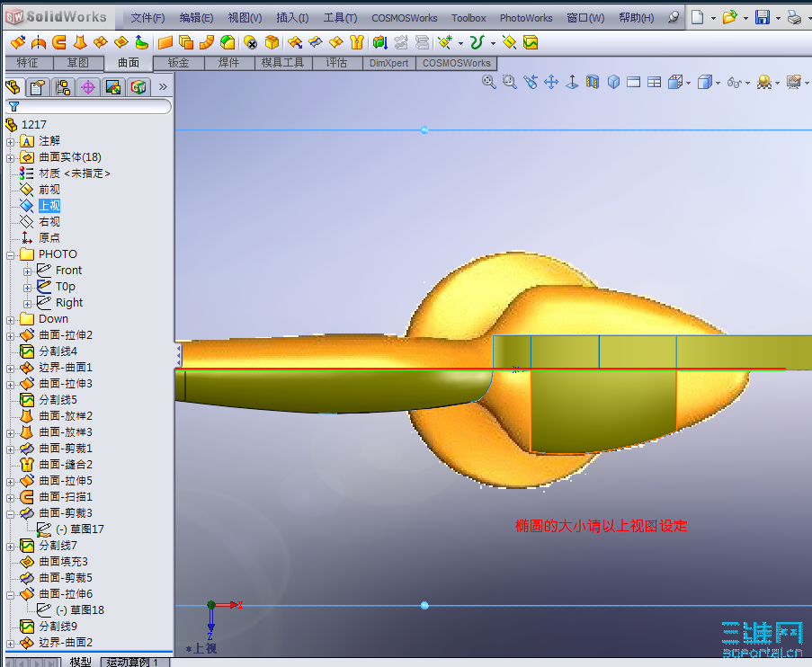Image resolution: width=812 pixels, height=667 pixels.
Task: Switch to the 运动算例 1 tab
Action: [134, 662]
